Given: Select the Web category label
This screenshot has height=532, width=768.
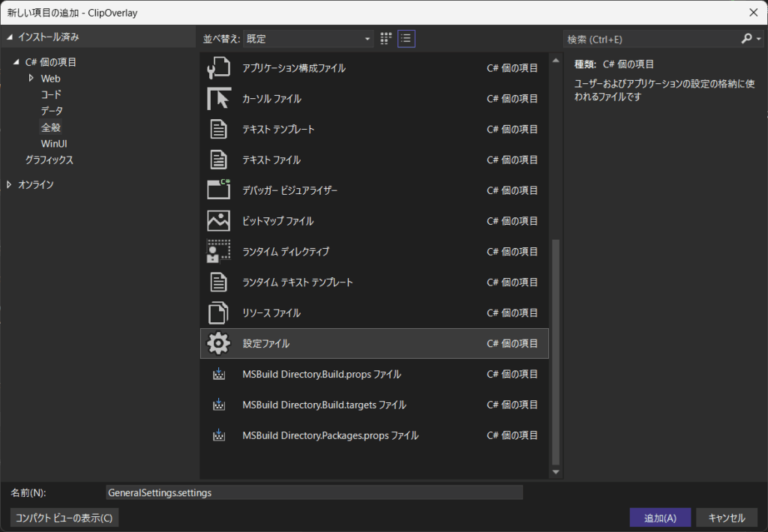Looking at the screenshot, I should (50, 79).
